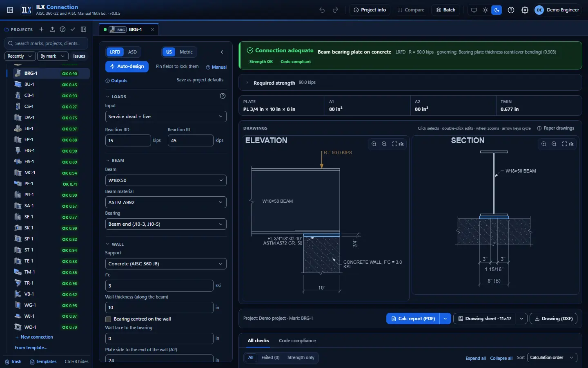Switch to the All checks tab
588x368 pixels.
click(x=258, y=341)
